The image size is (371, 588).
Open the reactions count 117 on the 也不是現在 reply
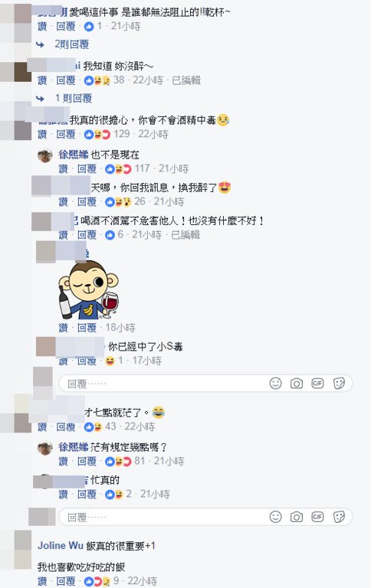point(143,168)
